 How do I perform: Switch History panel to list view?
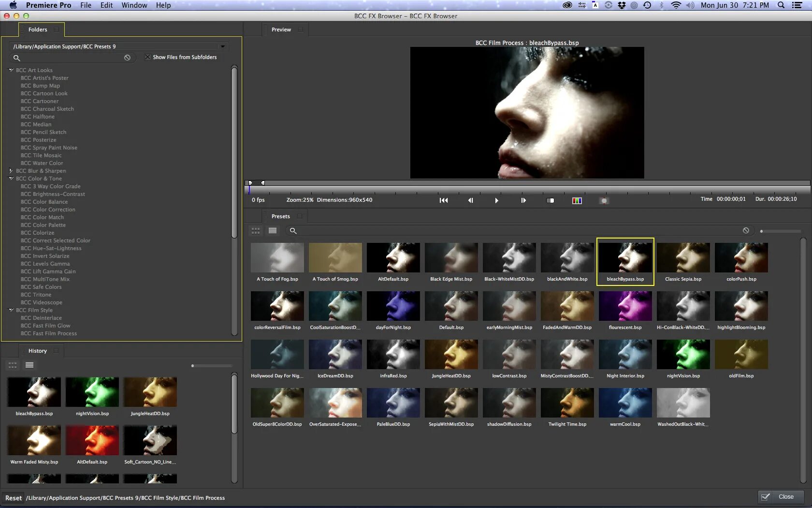(29, 365)
